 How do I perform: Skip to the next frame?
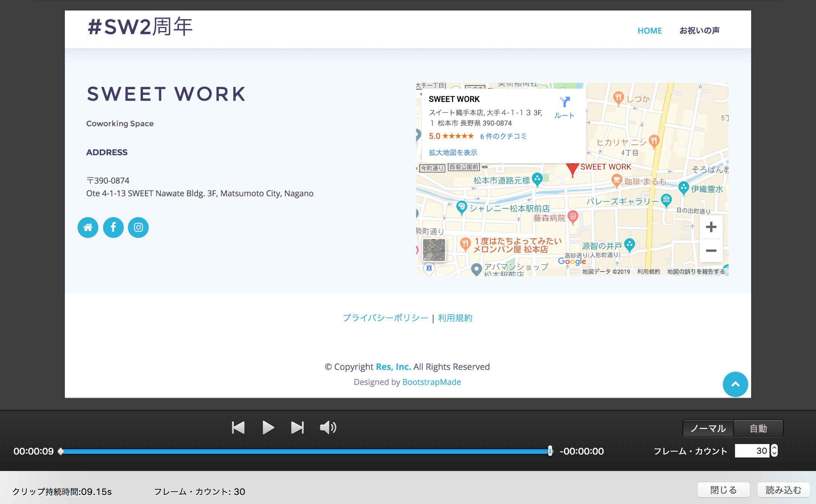pos(297,427)
